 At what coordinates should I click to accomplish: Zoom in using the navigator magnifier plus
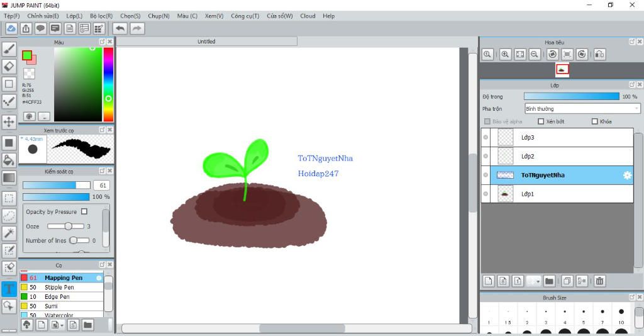point(505,54)
